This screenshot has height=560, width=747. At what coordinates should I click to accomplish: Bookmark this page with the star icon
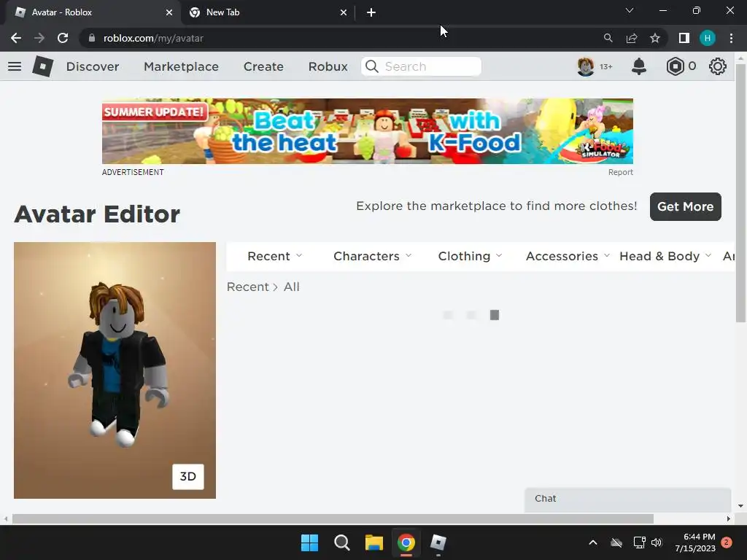click(x=655, y=38)
